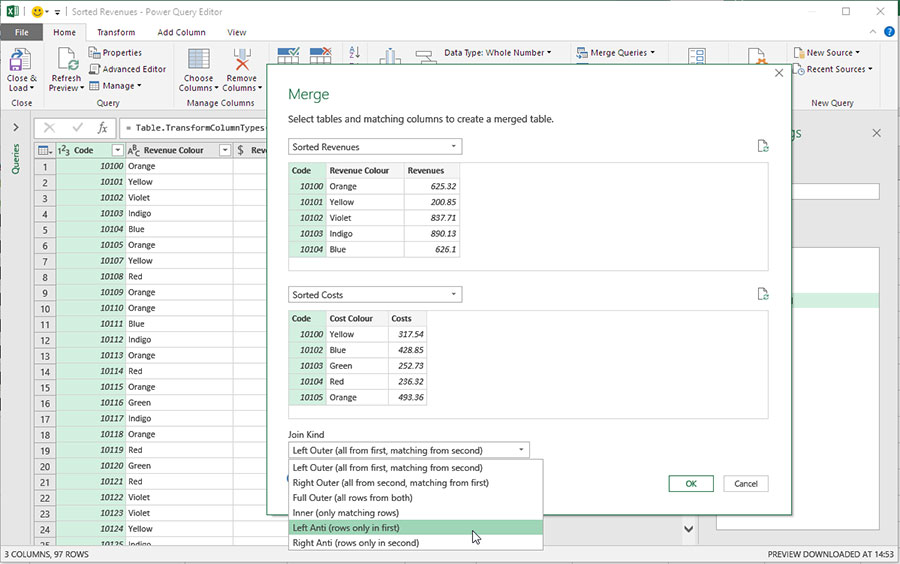This screenshot has width=900, height=564.
Task: Confirm formula with checkmark icon
Action: (77, 127)
